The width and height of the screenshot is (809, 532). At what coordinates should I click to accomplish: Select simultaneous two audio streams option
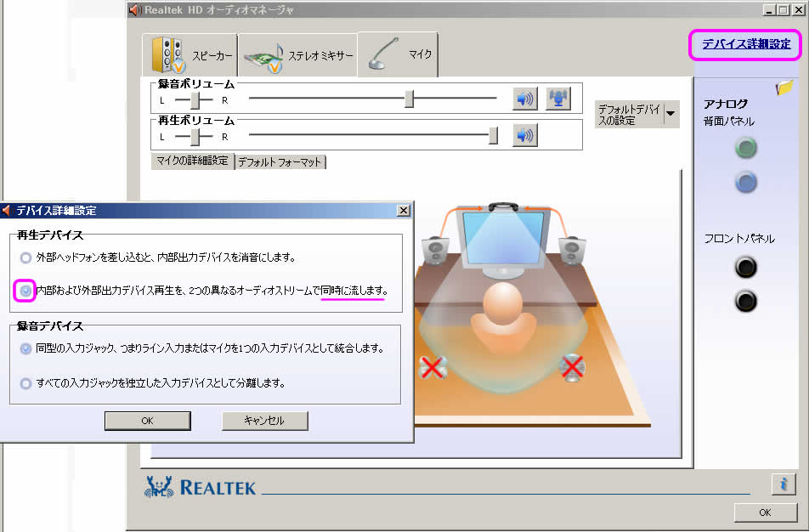tap(25, 291)
